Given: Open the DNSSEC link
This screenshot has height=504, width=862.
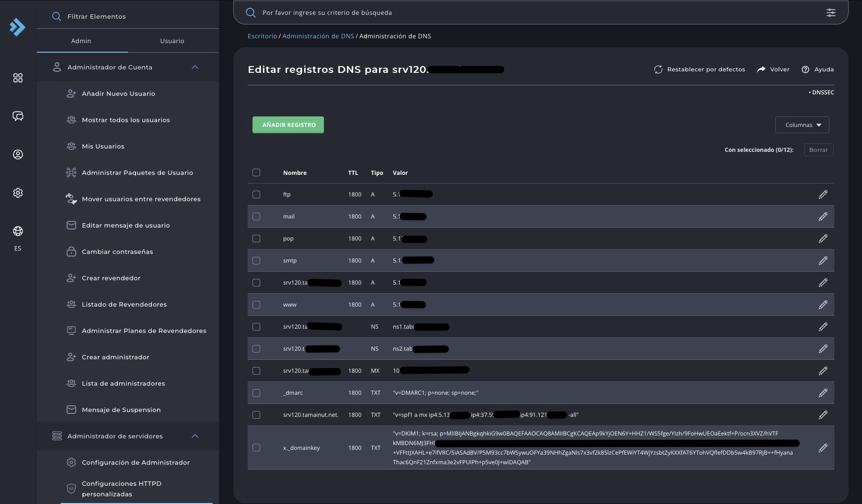Looking at the screenshot, I should click(823, 92).
